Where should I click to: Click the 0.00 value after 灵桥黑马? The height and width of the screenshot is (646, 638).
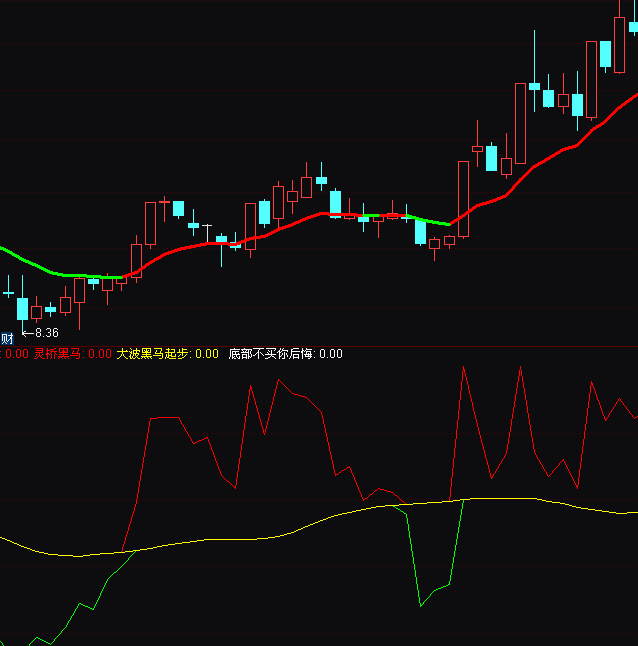(x=100, y=354)
